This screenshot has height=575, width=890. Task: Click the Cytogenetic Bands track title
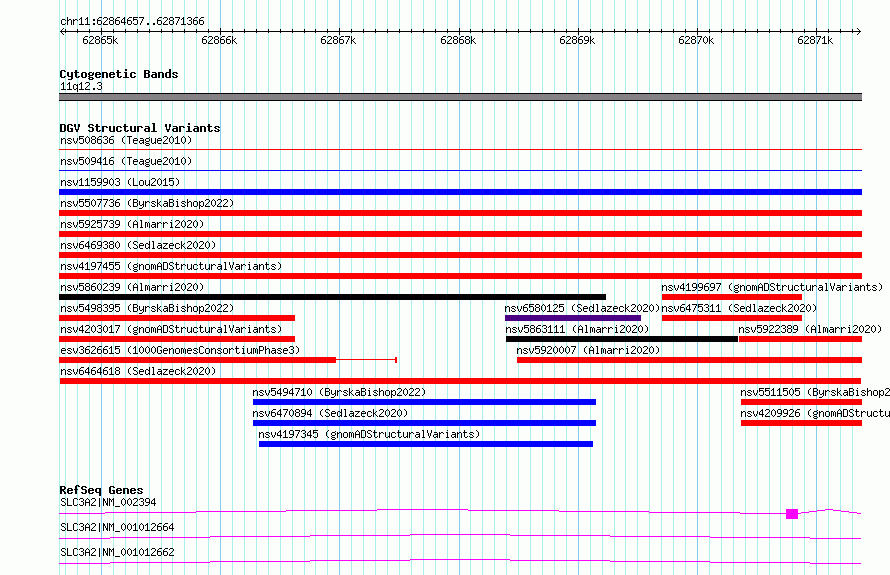pos(119,74)
